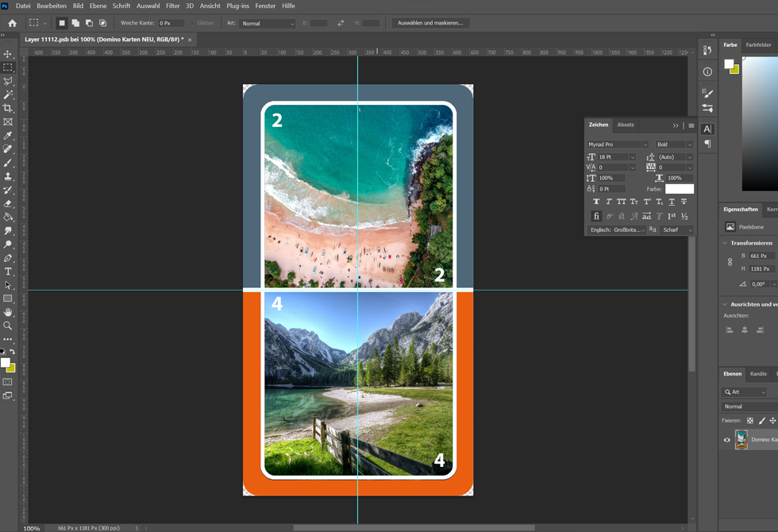The width and height of the screenshot is (778, 532).
Task: Select the Eyedropper tool
Action: click(8, 136)
